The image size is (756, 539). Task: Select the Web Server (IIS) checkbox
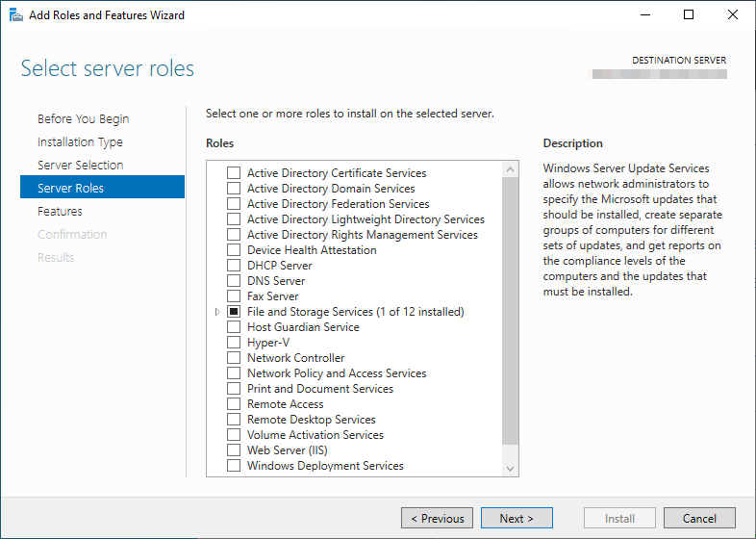click(x=234, y=450)
